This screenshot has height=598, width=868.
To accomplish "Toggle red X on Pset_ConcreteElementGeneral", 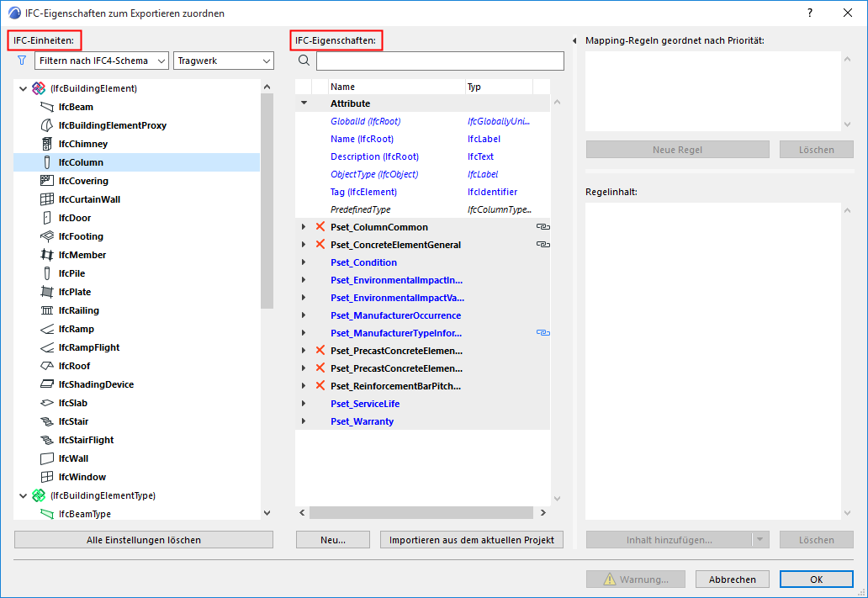I will tap(320, 244).
